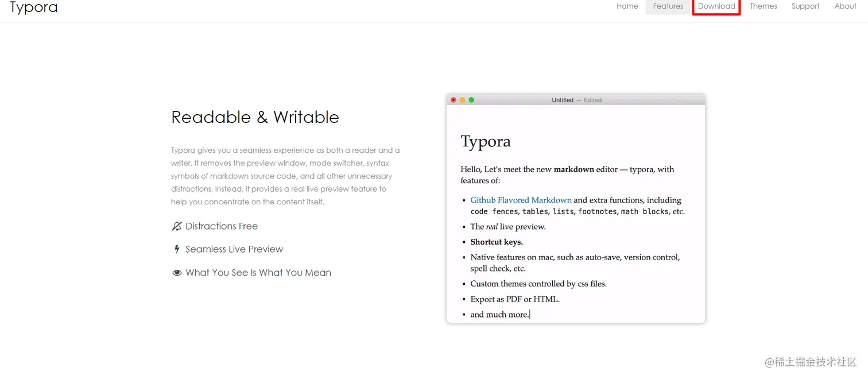Click the demo editor window screenshot
Viewport: 868px width, 379px height.
576,208
